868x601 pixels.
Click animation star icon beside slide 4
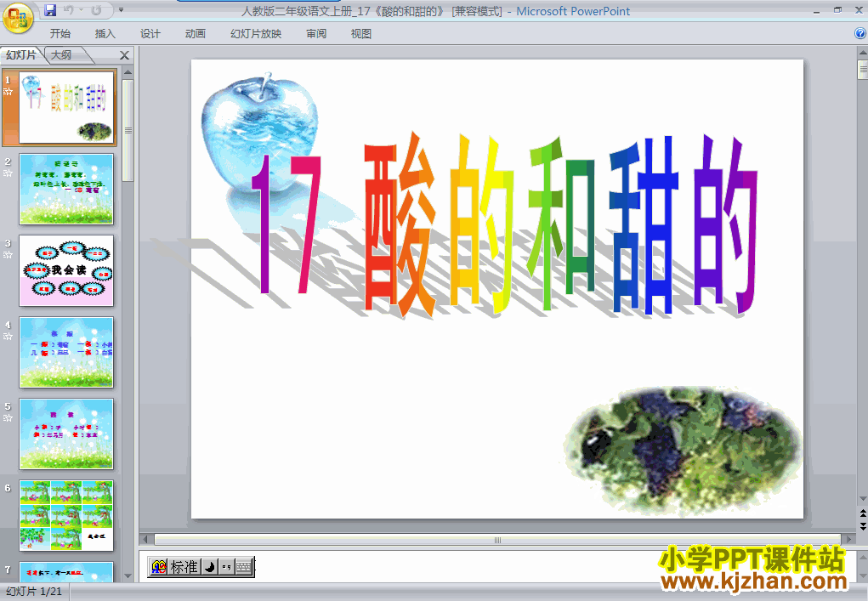pyautogui.click(x=8, y=337)
